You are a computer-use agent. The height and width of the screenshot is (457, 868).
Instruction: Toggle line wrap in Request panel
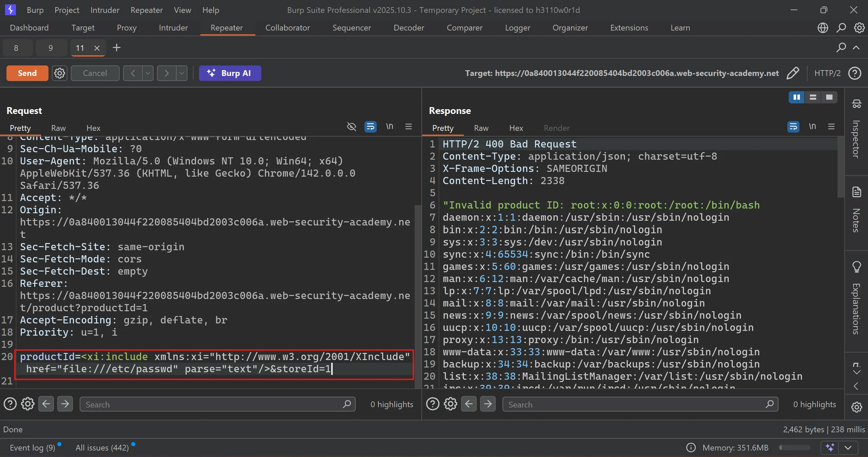tap(370, 127)
